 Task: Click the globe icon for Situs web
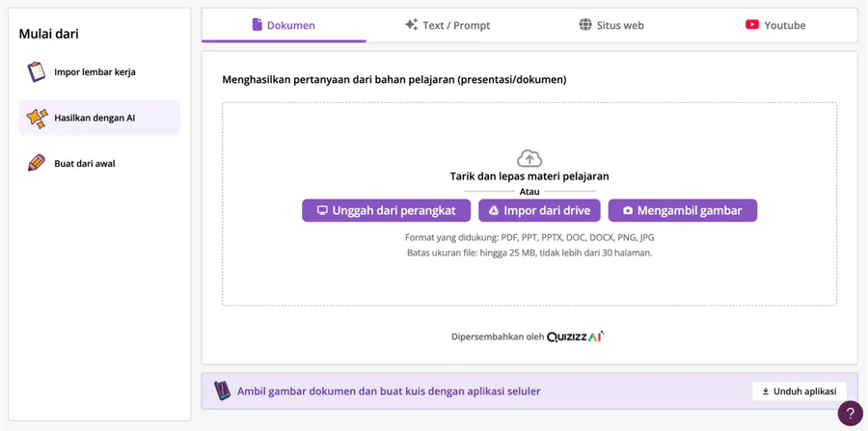[585, 25]
